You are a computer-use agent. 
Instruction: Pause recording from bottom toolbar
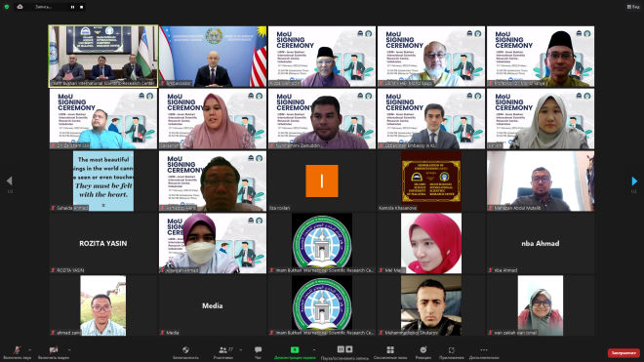[x=341, y=349]
